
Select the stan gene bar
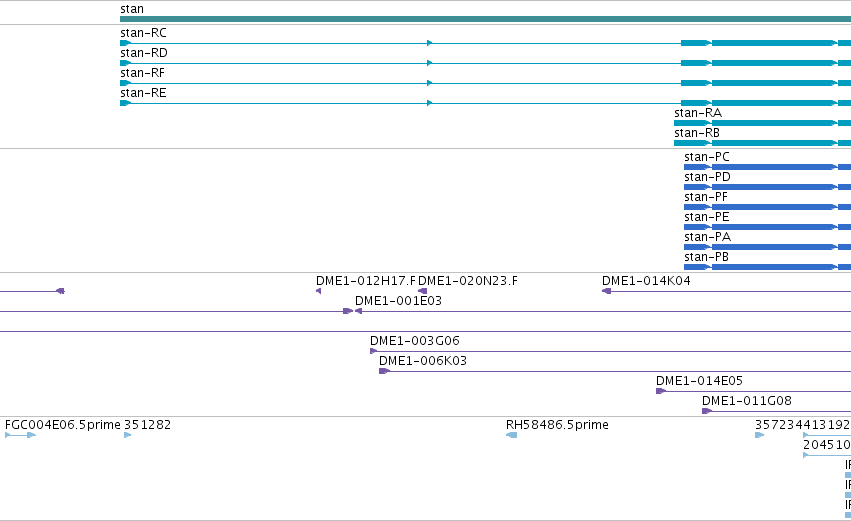point(485,20)
